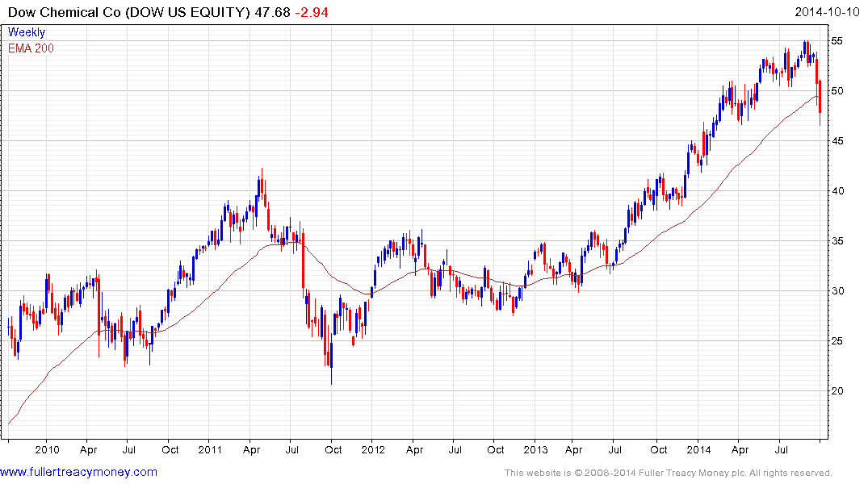The height and width of the screenshot is (484, 868).
Task: Click the 50 price axis label
Action: pyautogui.click(x=837, y=90)
